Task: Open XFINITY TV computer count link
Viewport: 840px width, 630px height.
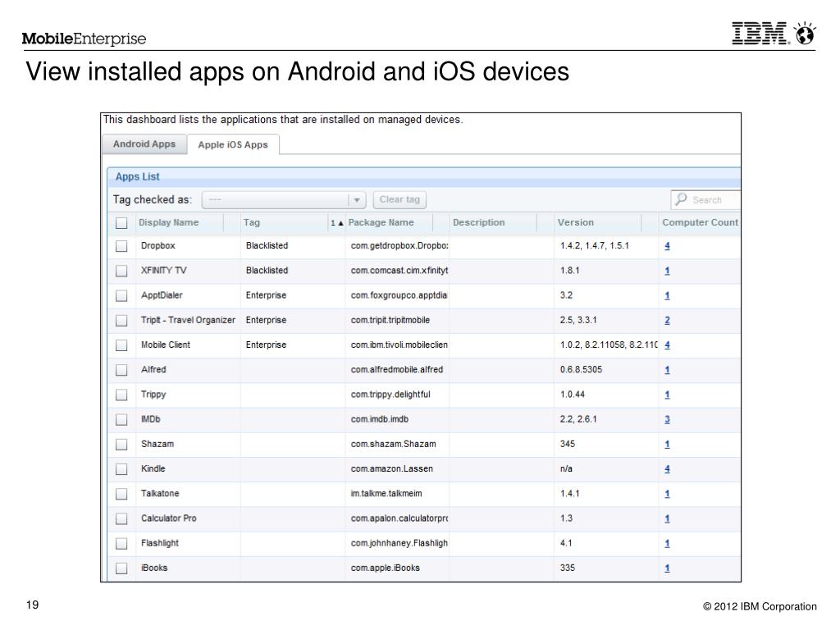Action: point(667,271)
